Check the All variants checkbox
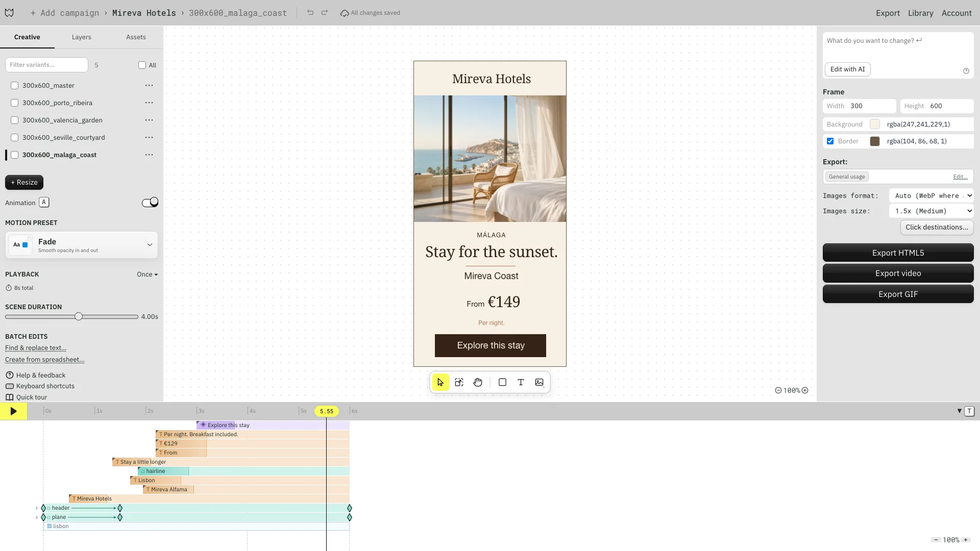The height and width of the screenshot is (551, 980). pos(142,65)
